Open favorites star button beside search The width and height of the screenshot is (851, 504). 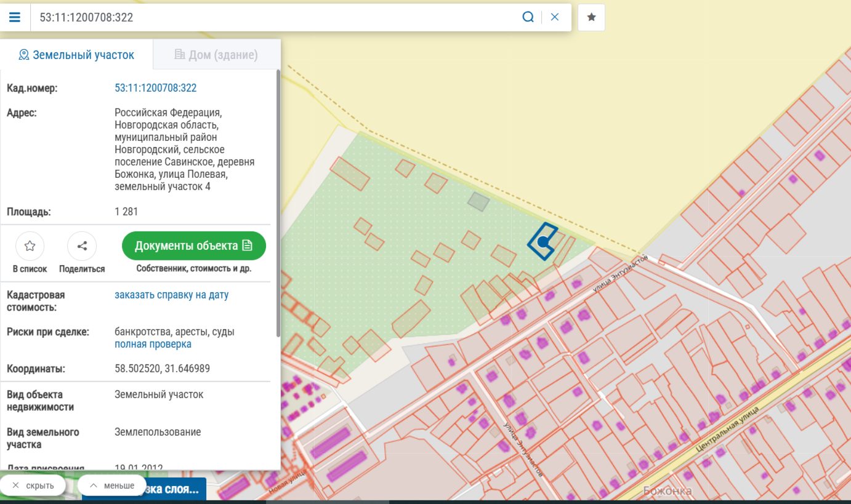point(591,17)
